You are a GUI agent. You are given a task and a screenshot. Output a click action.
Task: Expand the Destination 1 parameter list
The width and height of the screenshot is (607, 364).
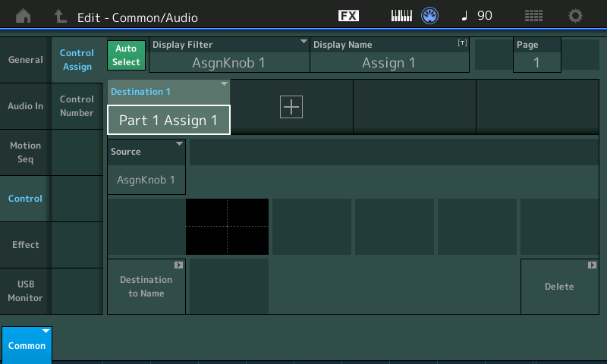[168, 107]
